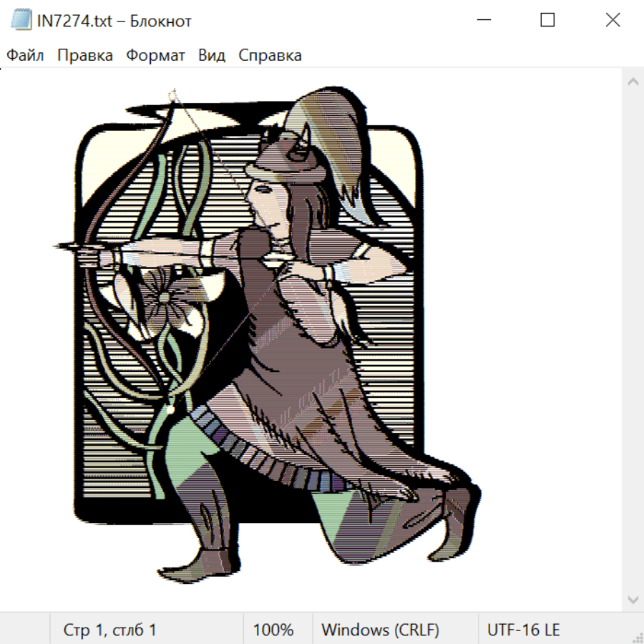Click the resize grip in the window corner
Image resolution: width=644 pixels, height=644 pixels.
[638, 638]
